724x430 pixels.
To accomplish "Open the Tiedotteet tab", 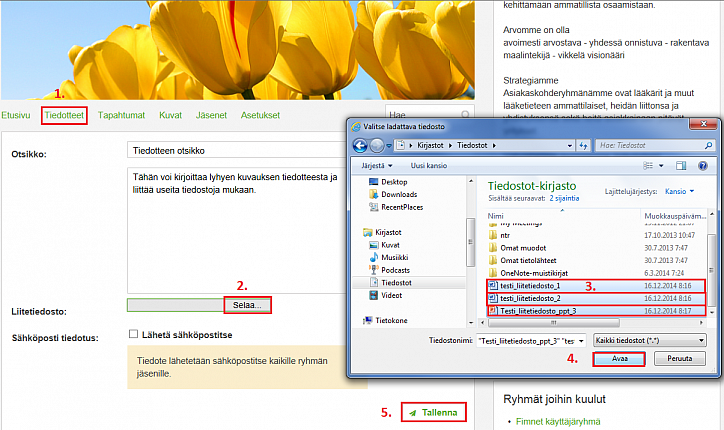I will [x=64, y=115].
